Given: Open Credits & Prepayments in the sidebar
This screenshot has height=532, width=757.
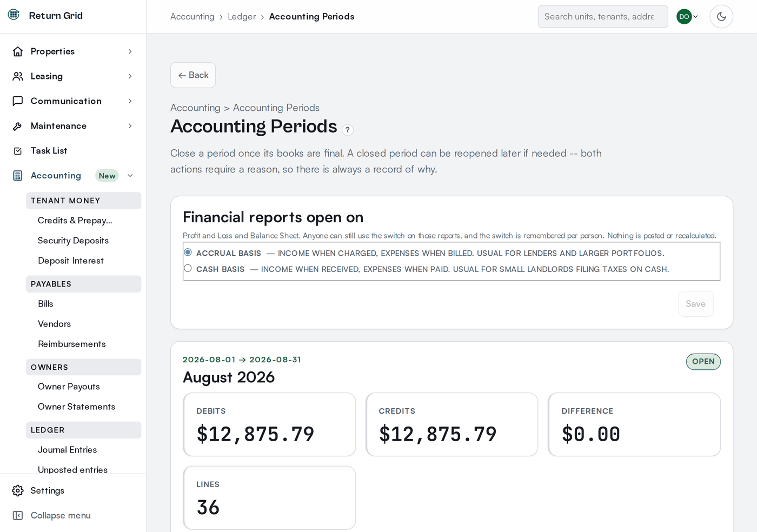Looking at the screenshot, I should (75, 221).
